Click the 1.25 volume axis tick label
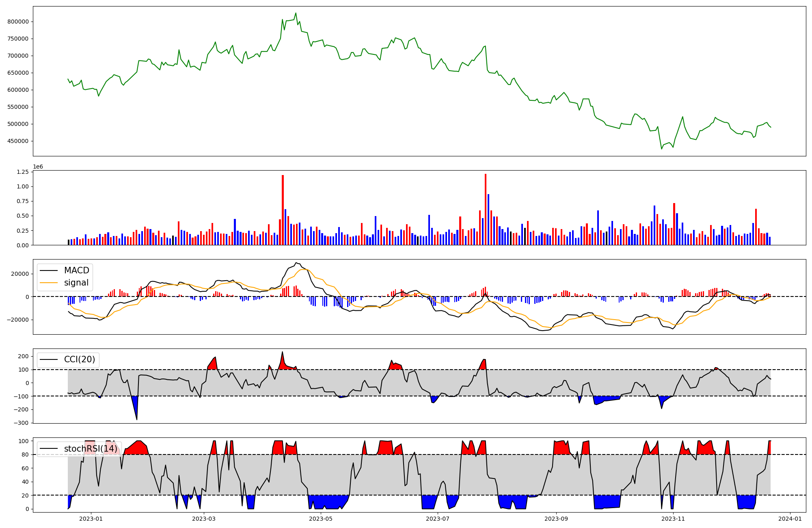The height and width of the screenshot is (528, 812). click(23, 172)
